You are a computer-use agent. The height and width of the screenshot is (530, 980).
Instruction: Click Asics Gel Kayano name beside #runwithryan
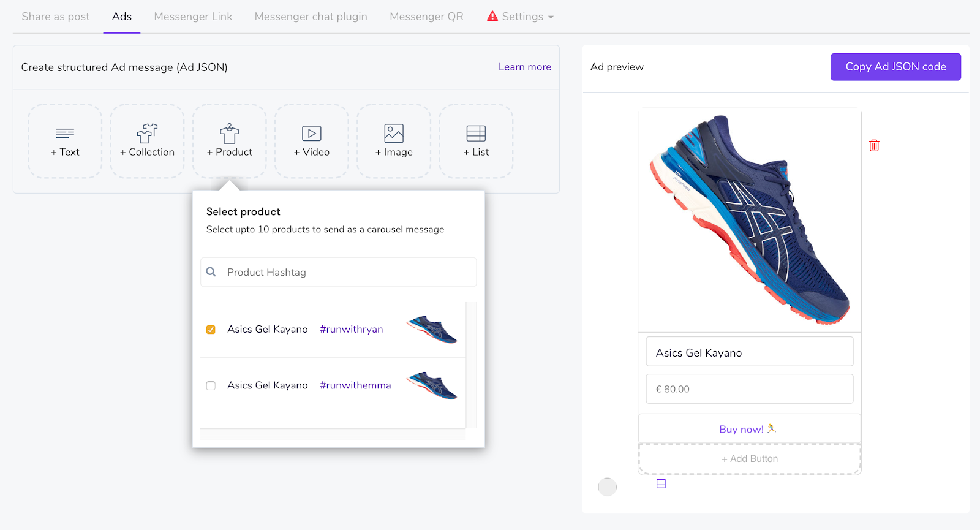pos(268,329)
